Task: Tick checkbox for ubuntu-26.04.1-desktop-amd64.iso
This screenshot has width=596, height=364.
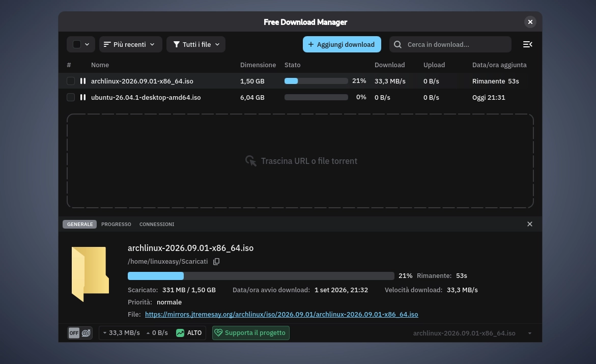Action: click(x=71, y=97)
